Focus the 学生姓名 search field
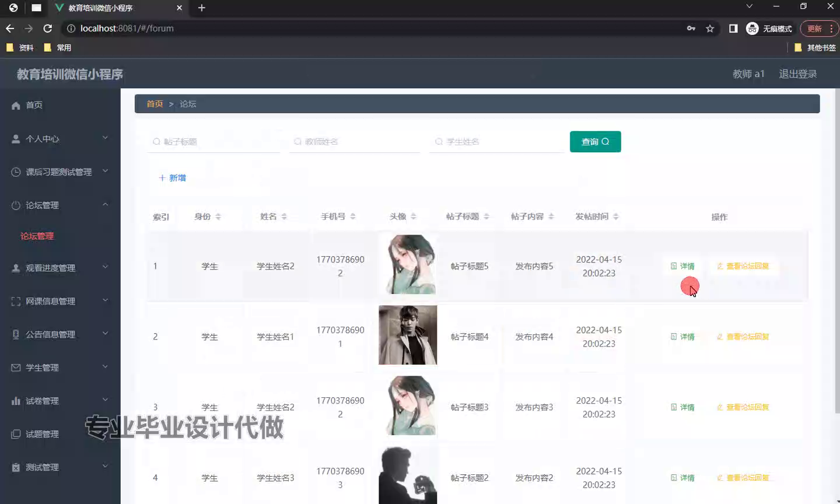The image size is (840, 504). click(496, 142)
